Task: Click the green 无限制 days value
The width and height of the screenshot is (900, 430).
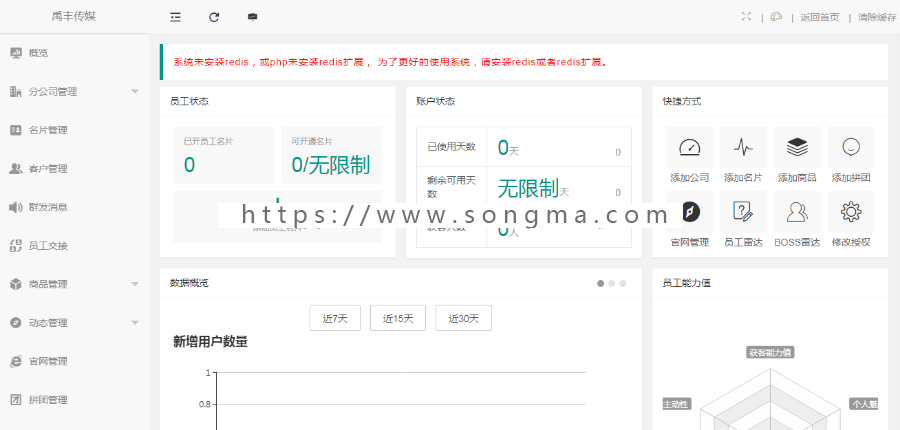Action: 528,188
